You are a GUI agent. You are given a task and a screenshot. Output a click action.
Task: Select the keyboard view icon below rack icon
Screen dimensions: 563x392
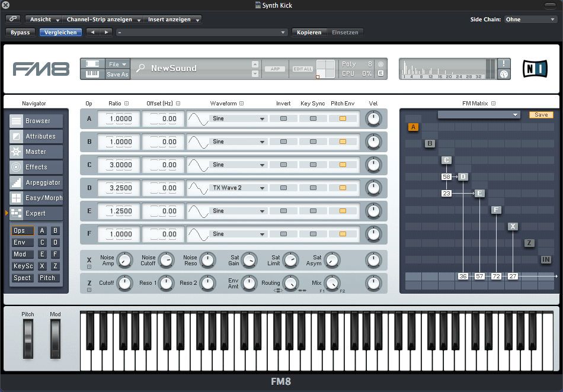pos(93,75)
